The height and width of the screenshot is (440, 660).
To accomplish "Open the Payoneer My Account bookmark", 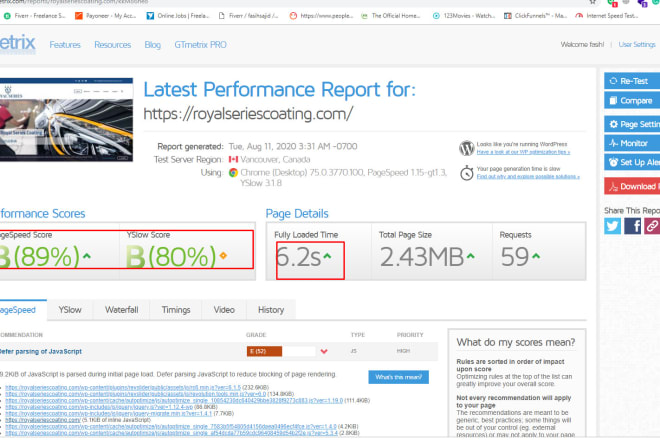I will pyautogui.click(x=105, y=16).
